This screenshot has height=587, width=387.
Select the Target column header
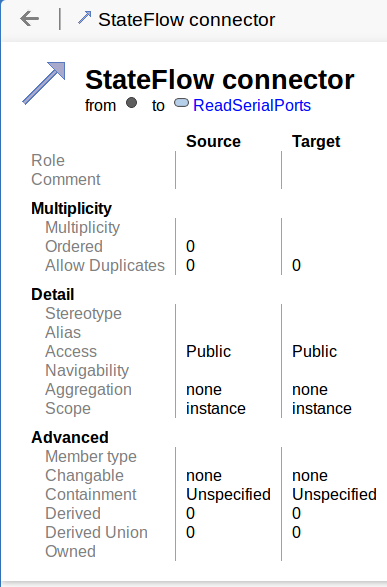click(316, 142)
